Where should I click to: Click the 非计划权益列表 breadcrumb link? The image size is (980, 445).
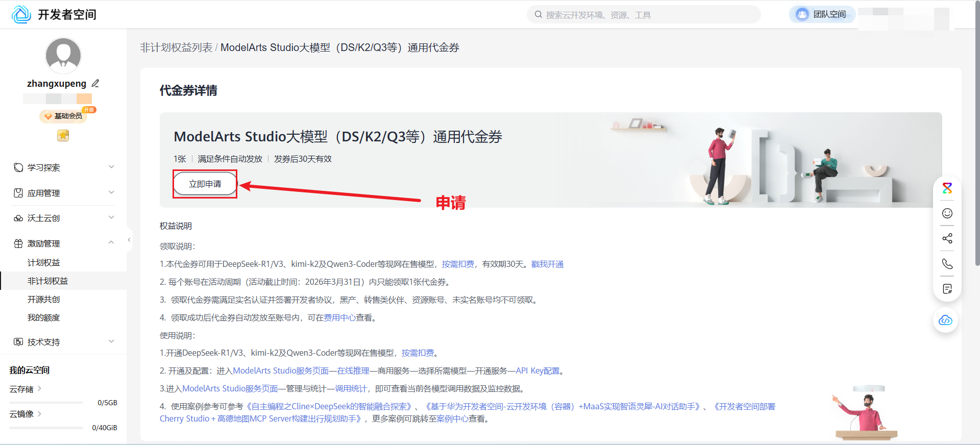[x=176, y=47]
